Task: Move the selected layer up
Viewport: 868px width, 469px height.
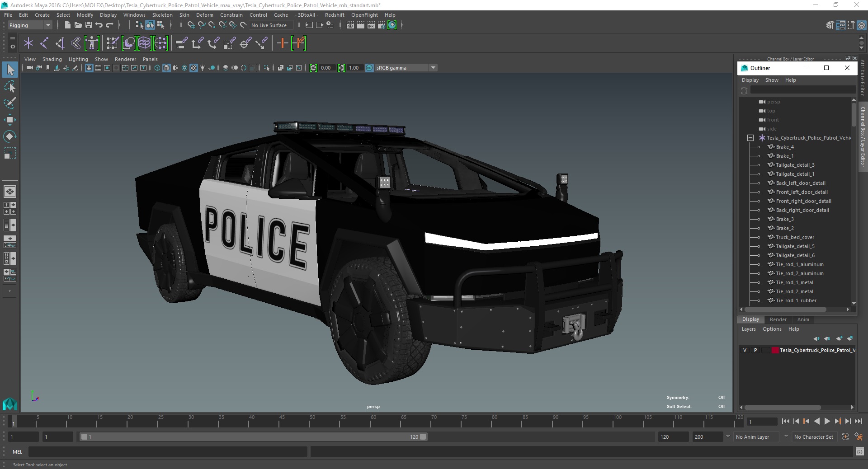Action: (x=816, y=338)
